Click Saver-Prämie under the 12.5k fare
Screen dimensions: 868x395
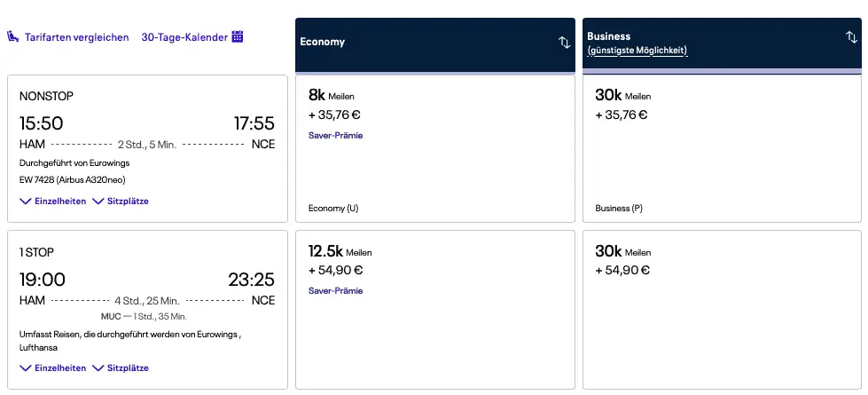(x=335, y=290)
